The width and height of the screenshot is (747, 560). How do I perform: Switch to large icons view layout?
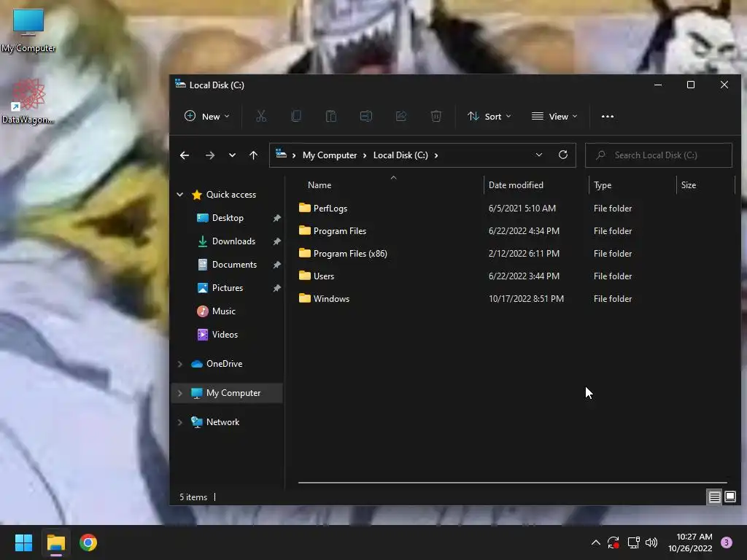pyautogui.click(x=730, y=497)
